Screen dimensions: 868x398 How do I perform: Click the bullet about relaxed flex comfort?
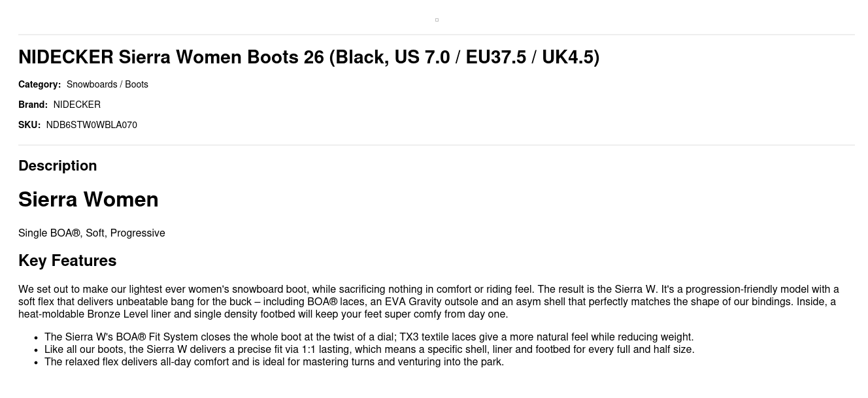(274, 362)
